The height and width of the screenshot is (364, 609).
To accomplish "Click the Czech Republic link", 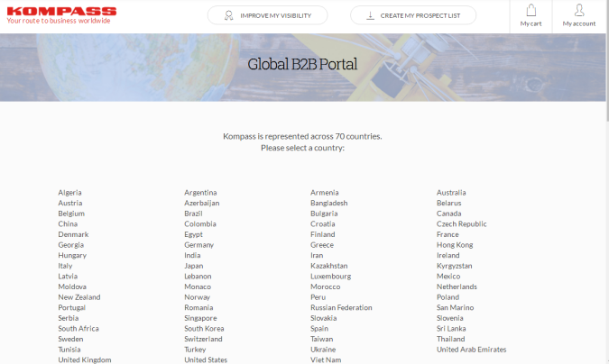I will 461,224.
